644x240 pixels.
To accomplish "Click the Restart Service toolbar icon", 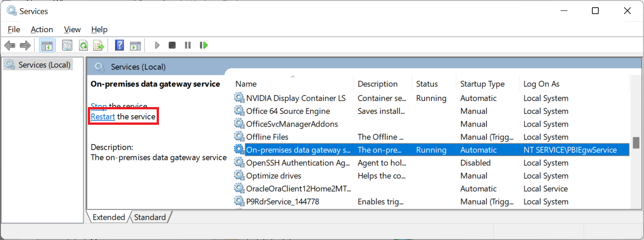I will [204, 45].
